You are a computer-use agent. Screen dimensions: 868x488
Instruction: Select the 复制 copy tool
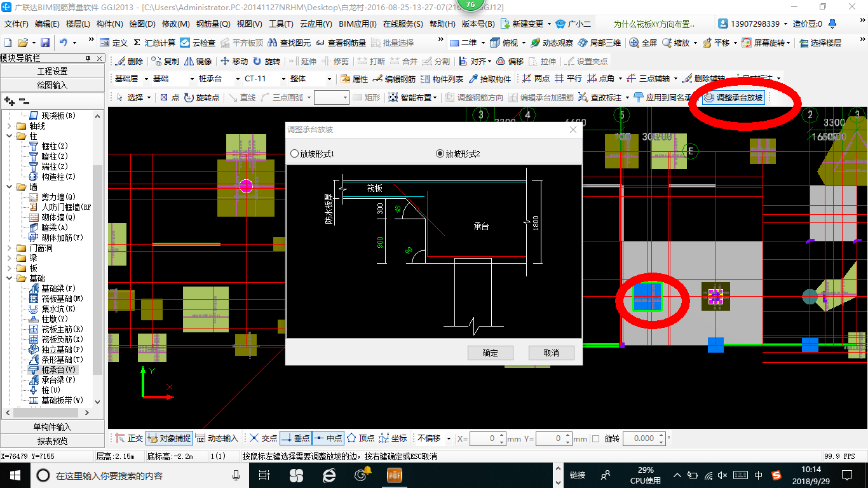pos(165,61)
